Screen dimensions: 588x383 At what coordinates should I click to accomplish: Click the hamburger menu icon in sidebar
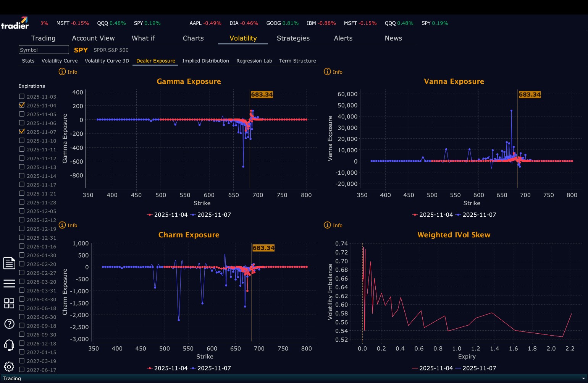point(9,283)
